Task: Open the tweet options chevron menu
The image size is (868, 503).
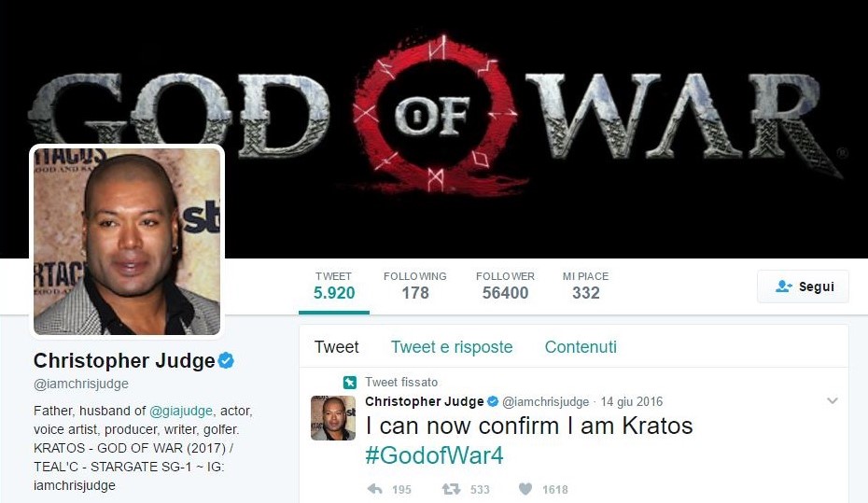Action: pos(832,400)
